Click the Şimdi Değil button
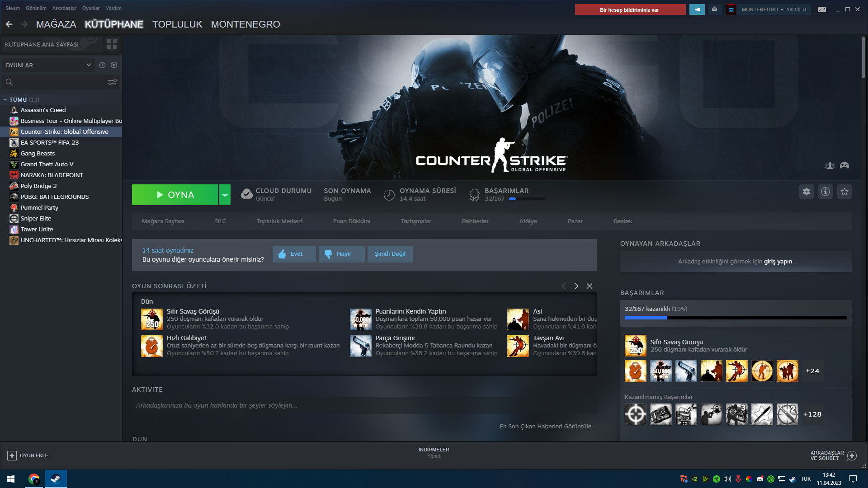 pyautogui.click(x=390, y=254)
